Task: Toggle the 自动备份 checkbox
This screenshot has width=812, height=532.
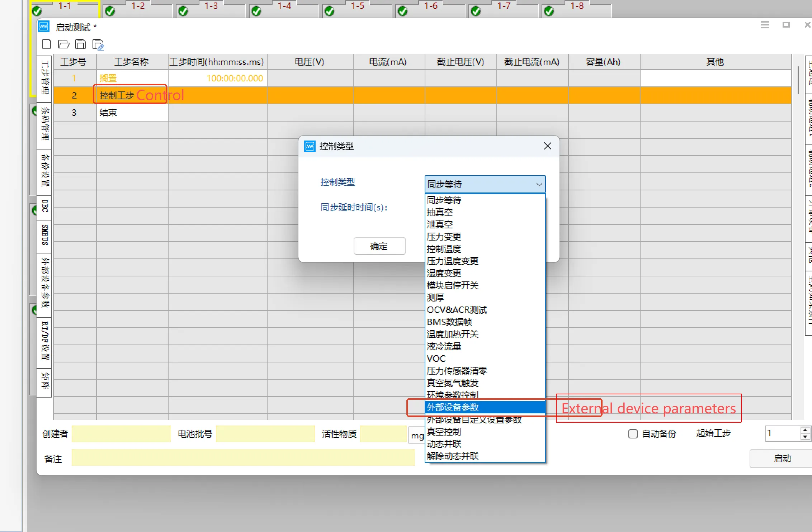Action: point(633,434)
